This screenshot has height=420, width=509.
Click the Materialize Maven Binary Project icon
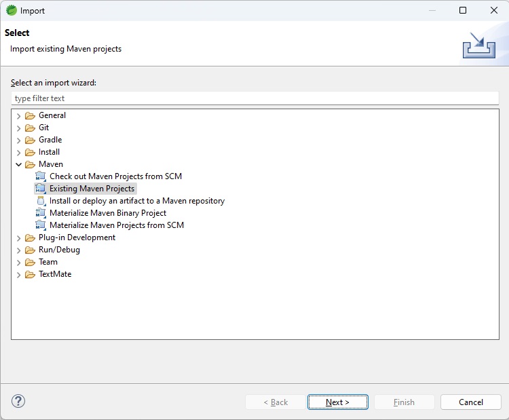pyautogui.click(x=41, y=213)
